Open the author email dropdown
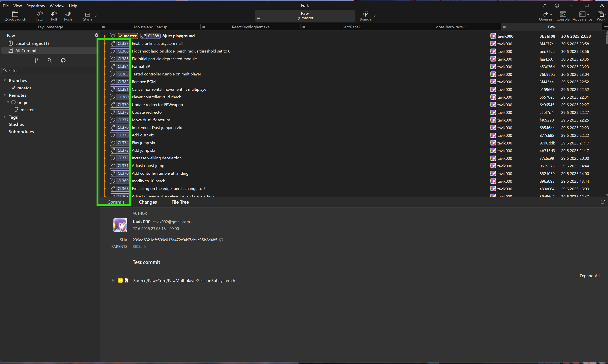Viewport: 608px width, 364px height. tap(192, 222)
